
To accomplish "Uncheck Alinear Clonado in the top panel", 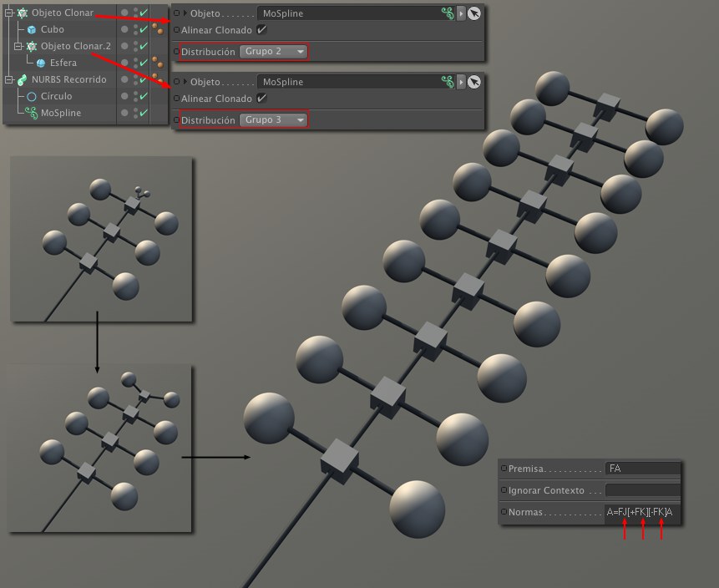I will tap(262, 30).
